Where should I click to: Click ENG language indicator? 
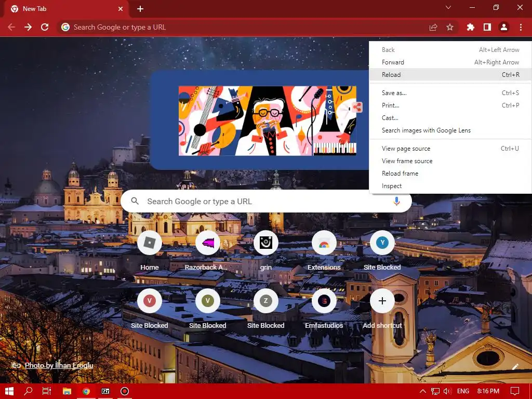pos(463,391)
